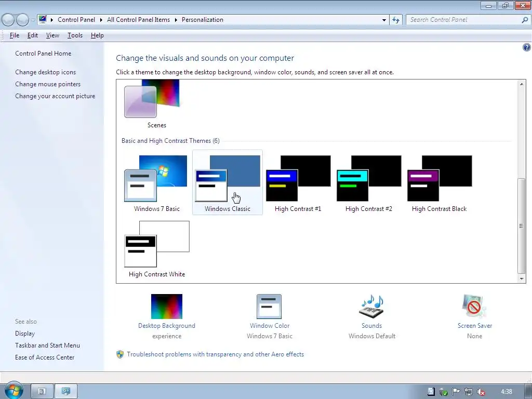The image size is (532, 399).
Task: Open the Desktop Background icon
Action: [167, 307]
